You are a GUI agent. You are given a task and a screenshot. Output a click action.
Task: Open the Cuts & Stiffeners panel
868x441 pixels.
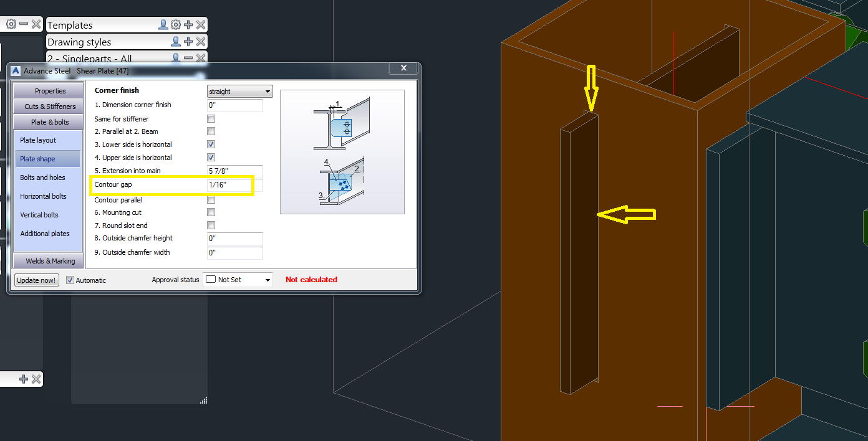pos(47,106)
